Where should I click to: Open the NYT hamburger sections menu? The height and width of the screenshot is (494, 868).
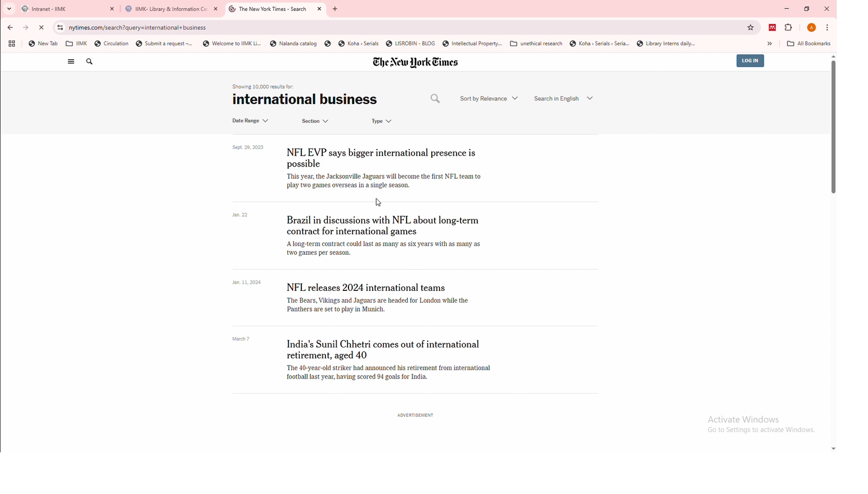tap(71, 62)
